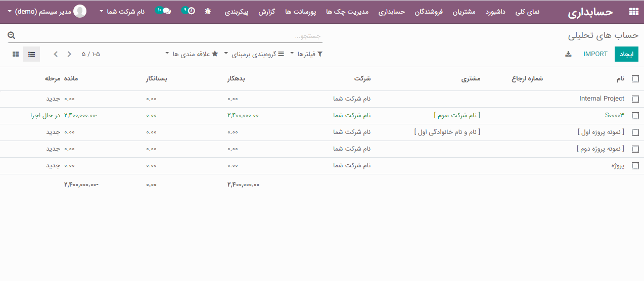644x281 pixels.
Task: Open the گزارش menu
Action: 266,11
